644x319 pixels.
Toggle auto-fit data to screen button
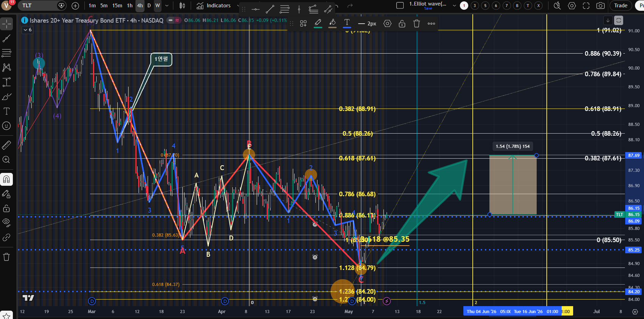[619, 21]
